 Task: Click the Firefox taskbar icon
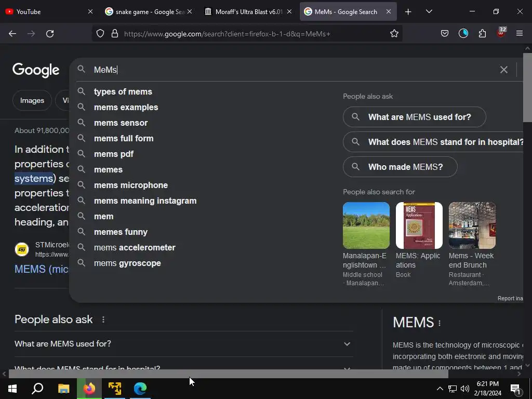(x=89, y=389)
